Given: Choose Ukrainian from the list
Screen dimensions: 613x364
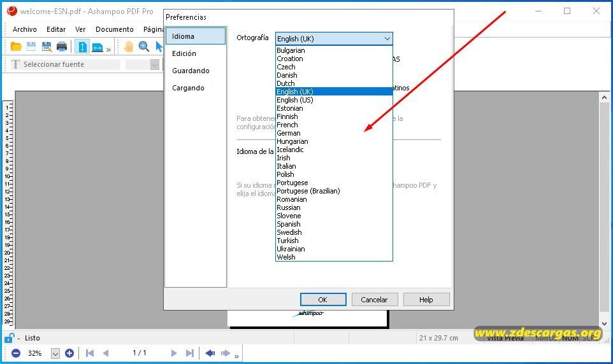Looking at the screenshot, I should pyautogui.click(x=334, y=249).
